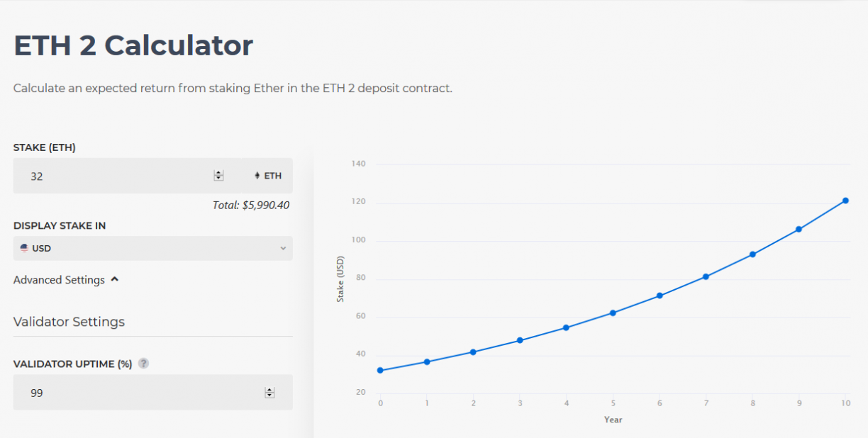Viewport: 868px width, 438px height.
Task: Expand the USD currency list
Action: [152, 248]
